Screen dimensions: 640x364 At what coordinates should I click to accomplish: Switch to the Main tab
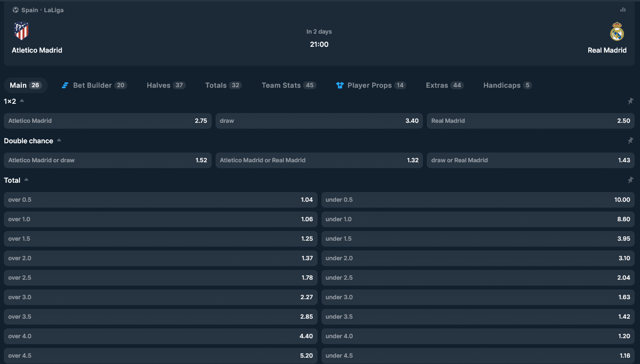click(26, 85)
